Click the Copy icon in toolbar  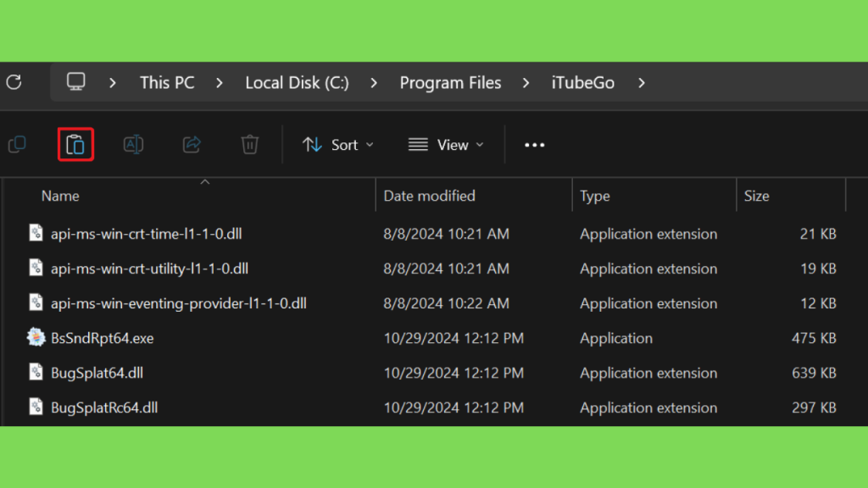tap(17, 144)
